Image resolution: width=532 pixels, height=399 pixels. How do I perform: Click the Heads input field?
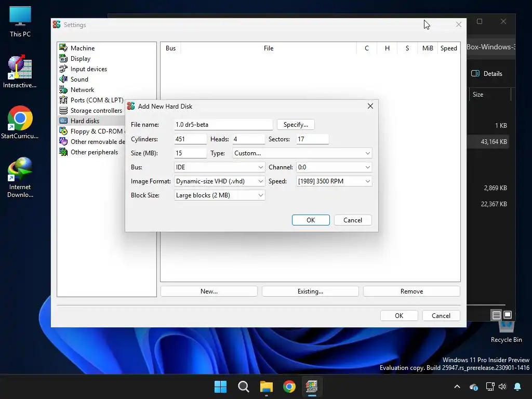coord(249,139)
